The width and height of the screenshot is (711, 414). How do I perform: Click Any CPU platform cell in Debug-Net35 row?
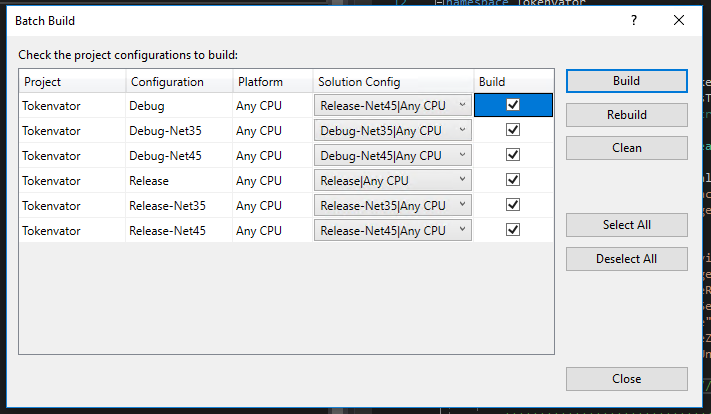pyautogui.click(x=273, y=131)
